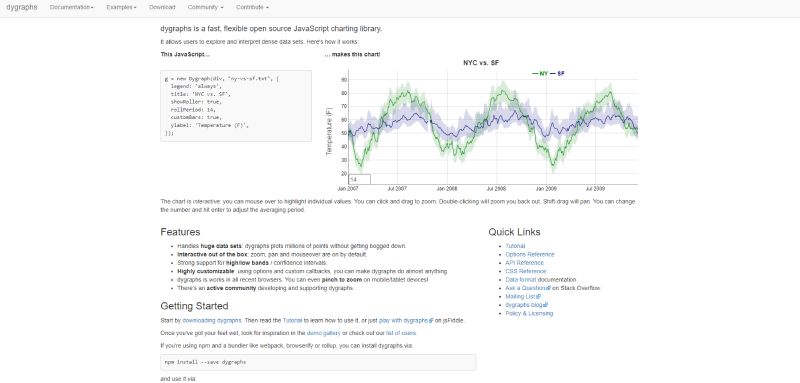Click the external icon after play with dygraphs
The image size is (800, 383).
(431, 321)
